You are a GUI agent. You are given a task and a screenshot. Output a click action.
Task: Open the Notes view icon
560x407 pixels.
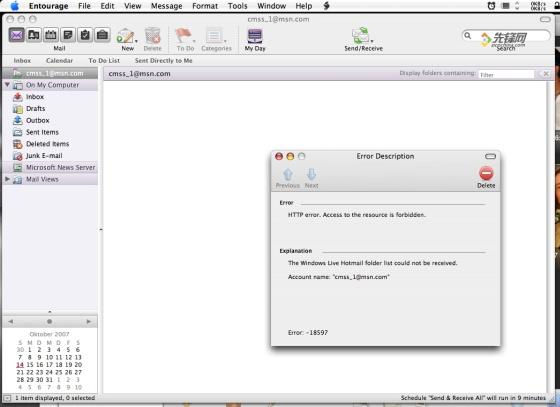tap(68, 35)
